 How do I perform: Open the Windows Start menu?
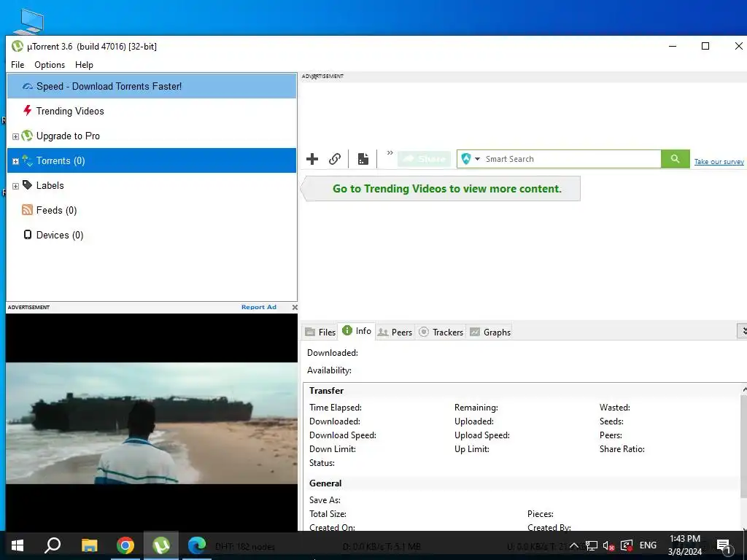[18, 545]
